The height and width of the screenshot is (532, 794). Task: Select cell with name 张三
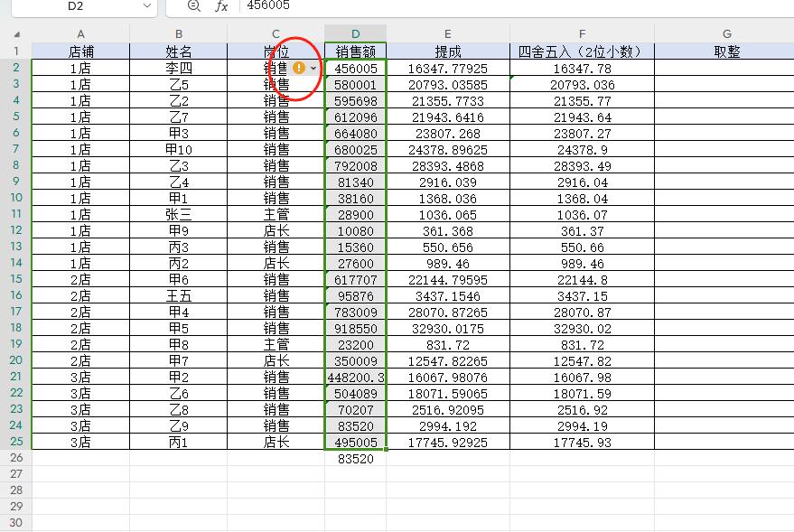click(178, 214)
